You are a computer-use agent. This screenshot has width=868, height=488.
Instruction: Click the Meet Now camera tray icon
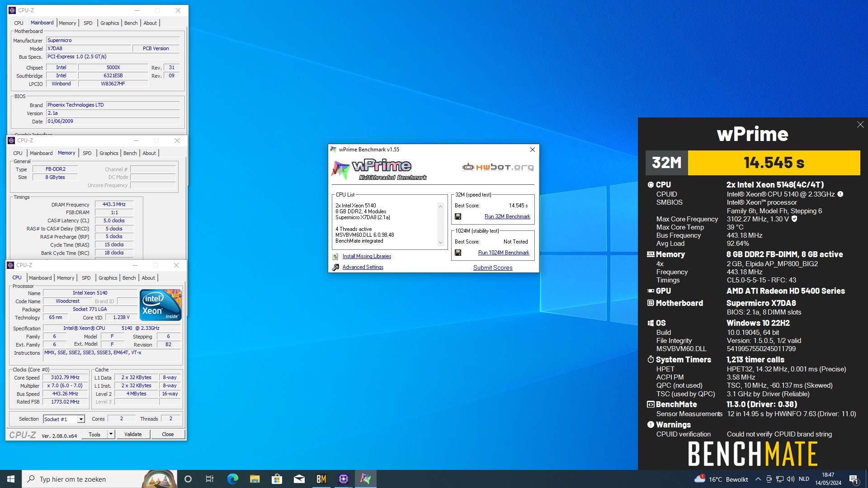769,479
